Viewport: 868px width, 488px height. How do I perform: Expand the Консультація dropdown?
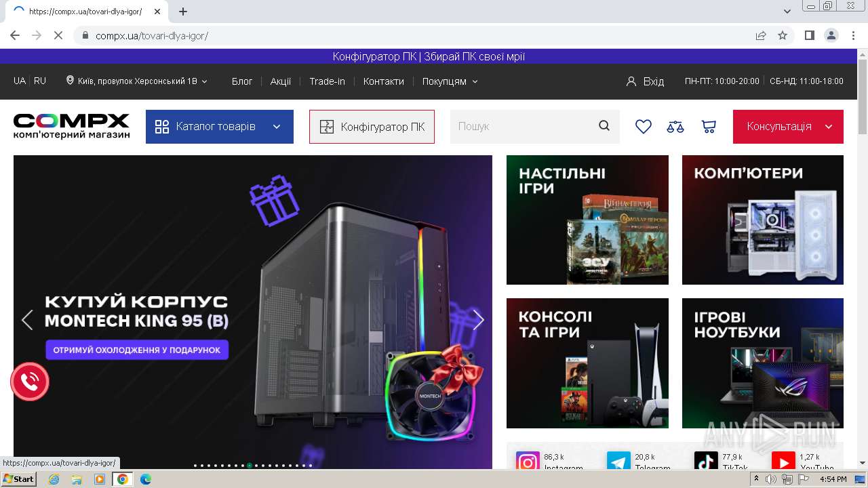coord(829,127)
